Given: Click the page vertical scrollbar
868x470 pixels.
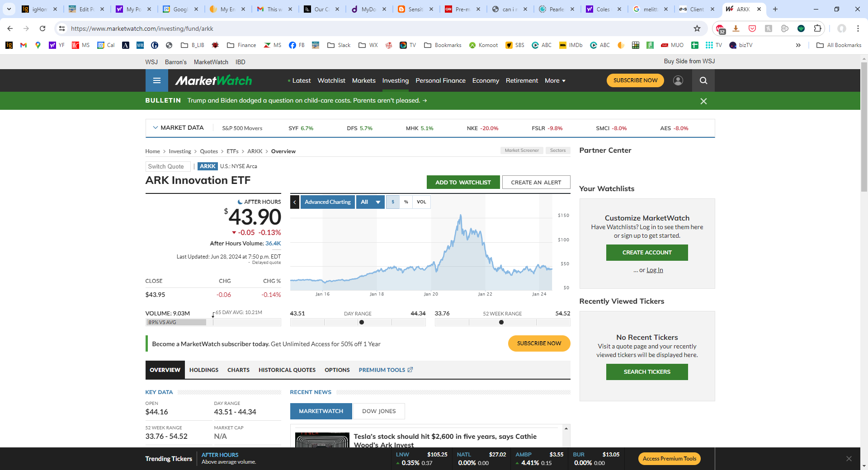Looking at the screenshot, I should [864, 127].
